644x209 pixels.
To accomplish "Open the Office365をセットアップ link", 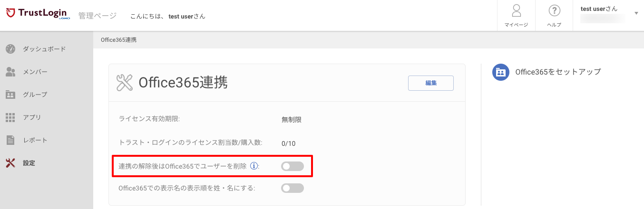I will 558,72.
